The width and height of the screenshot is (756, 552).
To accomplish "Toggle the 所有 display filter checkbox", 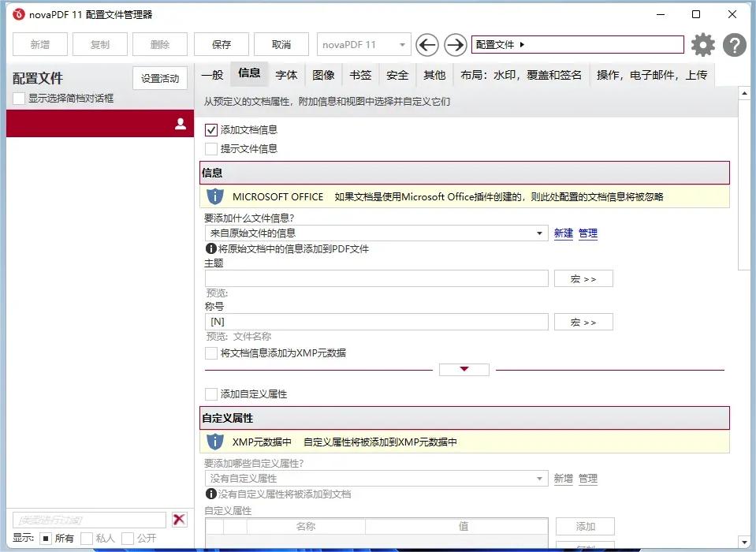I will click(x=46, y=538).
